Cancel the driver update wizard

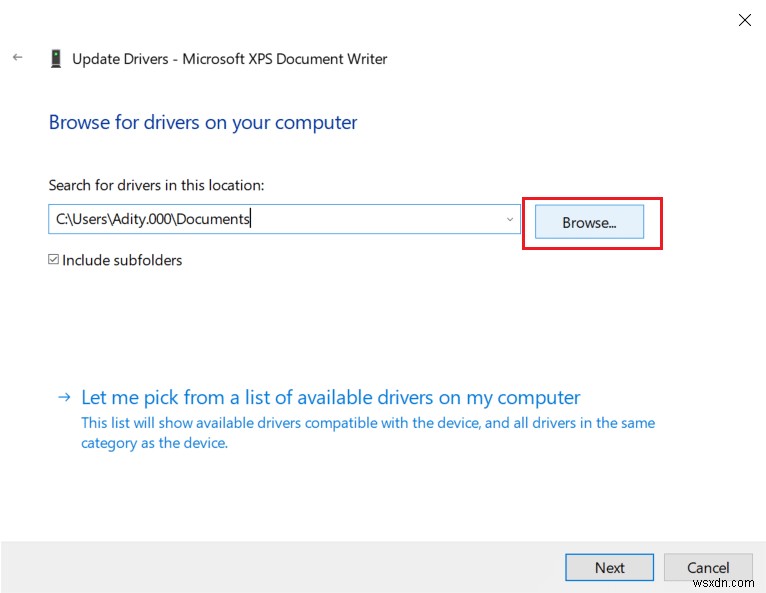pos(708,567)
